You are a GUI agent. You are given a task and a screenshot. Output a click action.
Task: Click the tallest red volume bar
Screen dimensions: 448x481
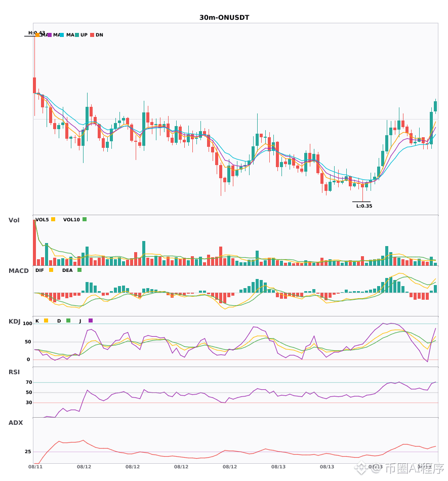click(x=34, y=243)
